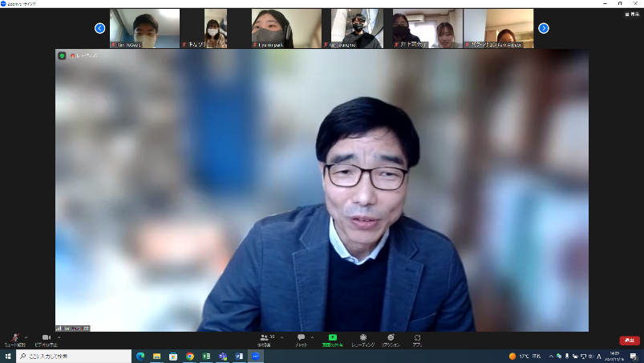The width and height of the screenshot is (644, 363).
Task: Click the microphone in-use tray icon
Action: (567, 356)
